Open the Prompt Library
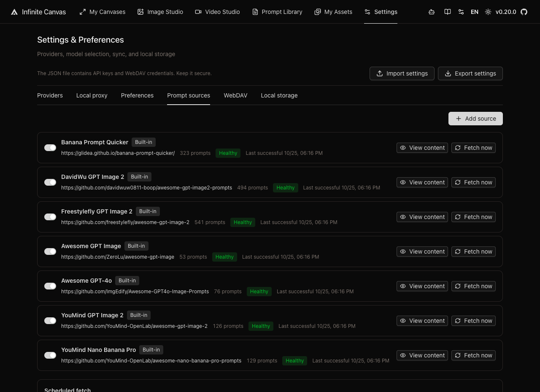Viewport: 540px width, 392px height. click(277, 12)
